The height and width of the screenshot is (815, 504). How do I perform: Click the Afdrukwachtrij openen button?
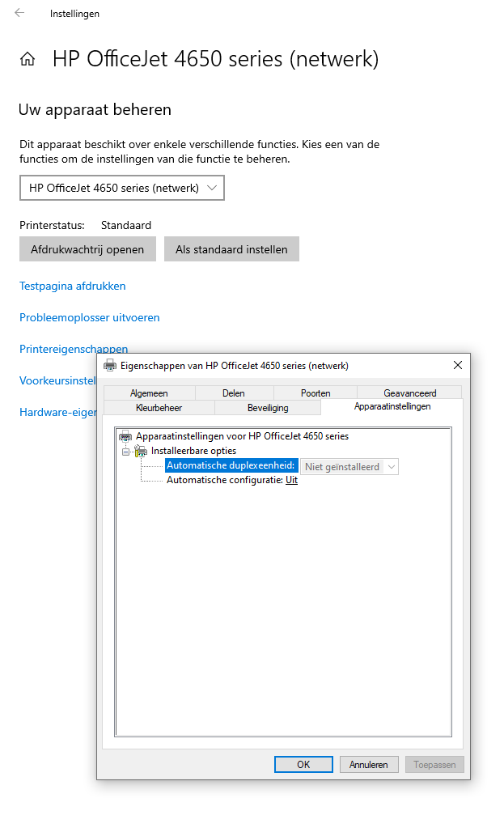pyautogui.click(x=87, y=249)
